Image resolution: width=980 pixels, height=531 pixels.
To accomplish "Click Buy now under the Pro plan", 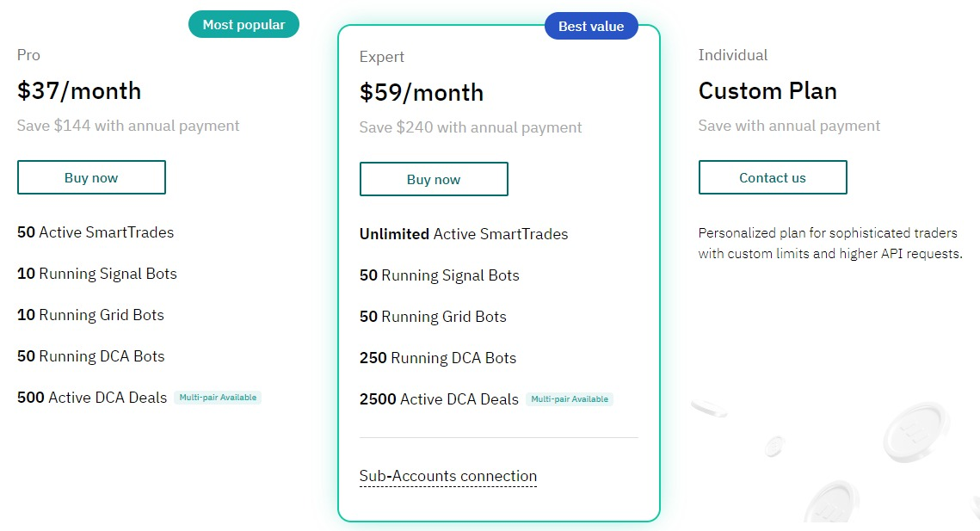I will tap(91, 178).
